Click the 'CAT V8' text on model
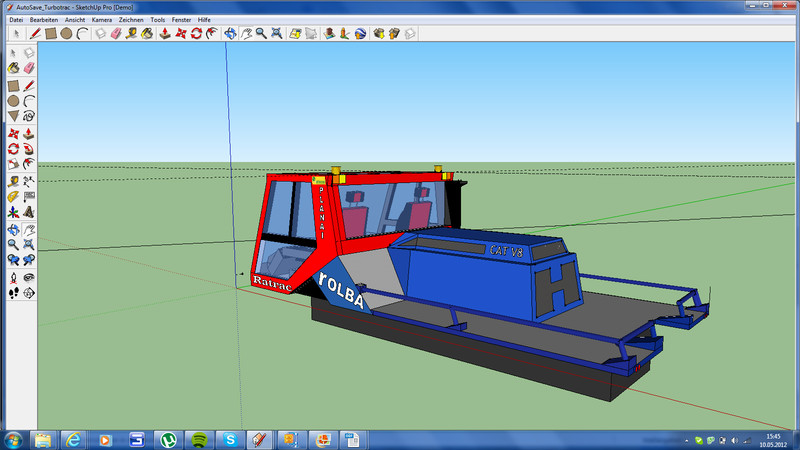This screenshot has height=450, width=800. point(506,251)
